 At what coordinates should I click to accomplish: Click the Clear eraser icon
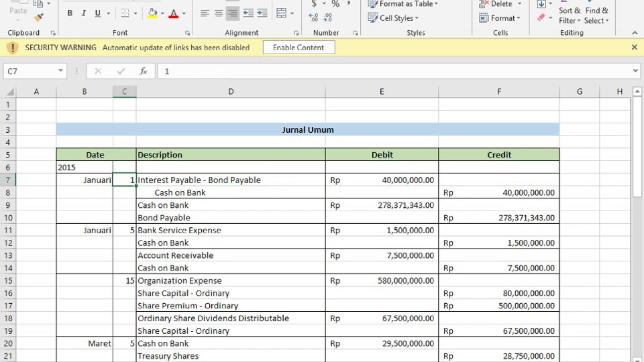click(x=541, y=18)
